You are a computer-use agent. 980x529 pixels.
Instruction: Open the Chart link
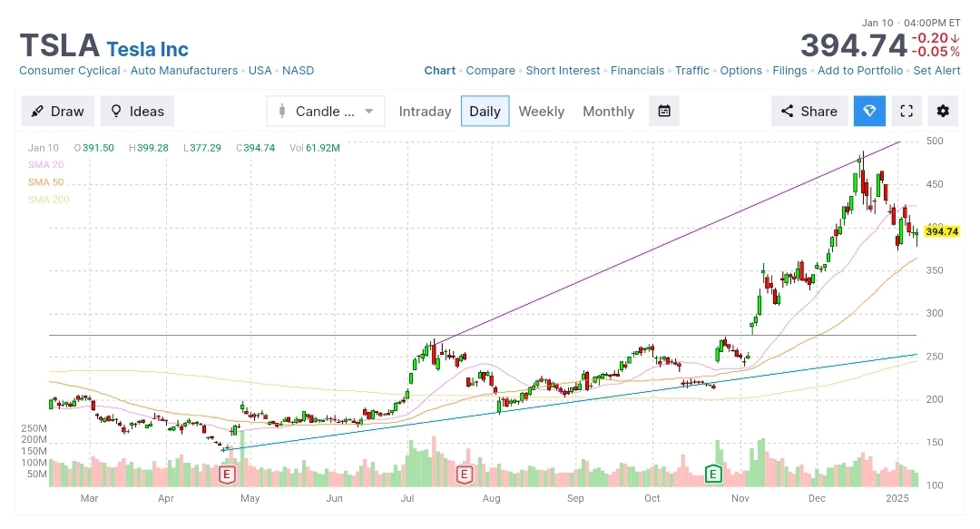[x=440, y=71]
